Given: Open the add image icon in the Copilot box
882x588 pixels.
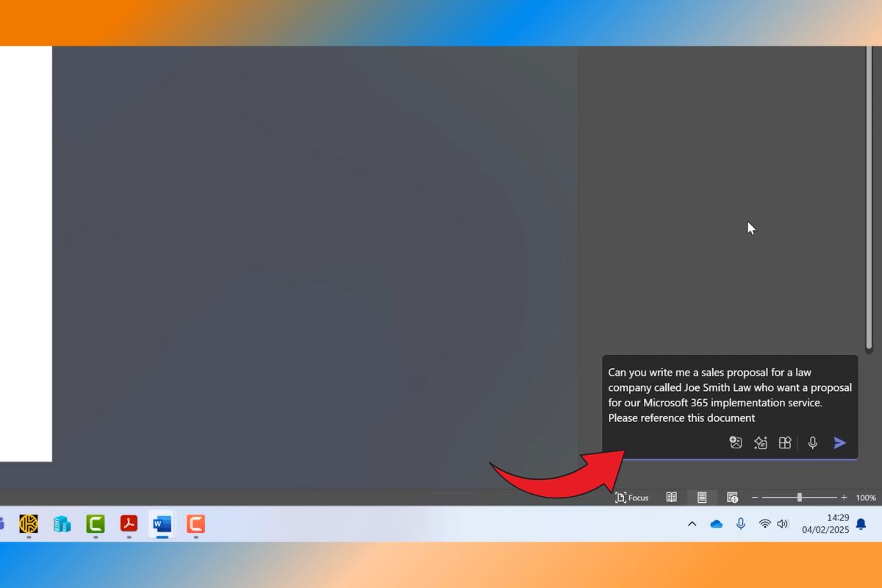Looking at the screenshot, I should [x=736, y=442].
